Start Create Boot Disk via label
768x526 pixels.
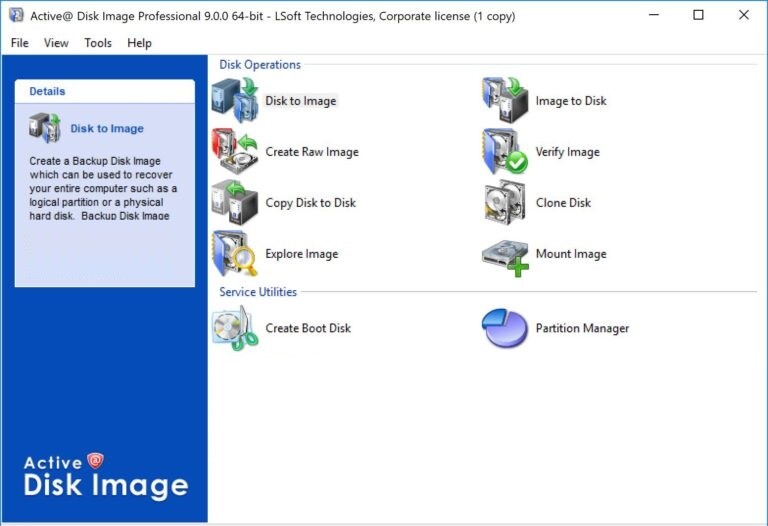click(308, 328)
